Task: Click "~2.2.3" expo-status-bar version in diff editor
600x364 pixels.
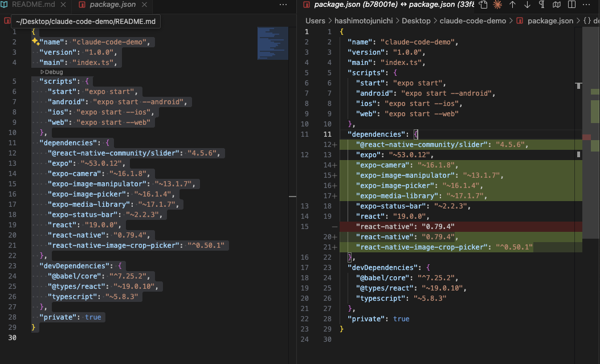Action: (x=451, y=206)
